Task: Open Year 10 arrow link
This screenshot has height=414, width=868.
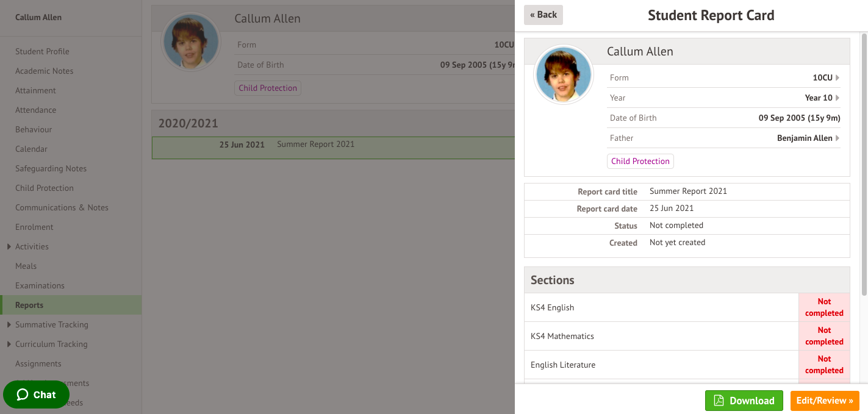Action: 837,98
